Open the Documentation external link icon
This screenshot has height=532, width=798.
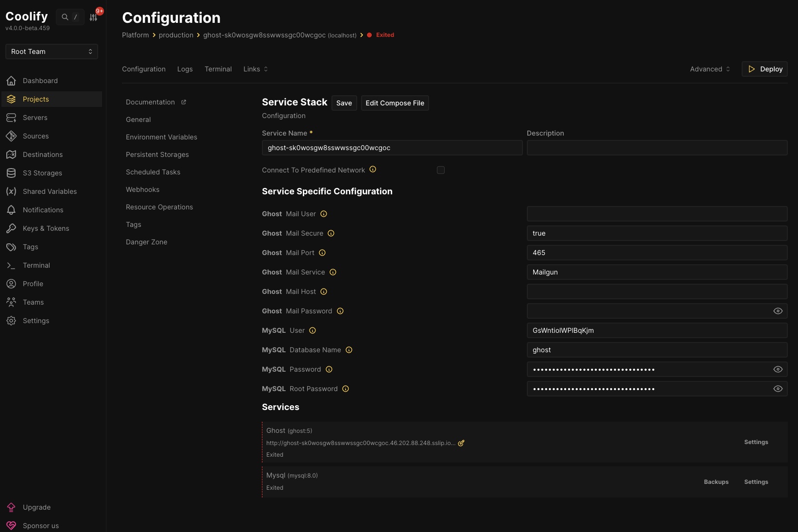184,102
